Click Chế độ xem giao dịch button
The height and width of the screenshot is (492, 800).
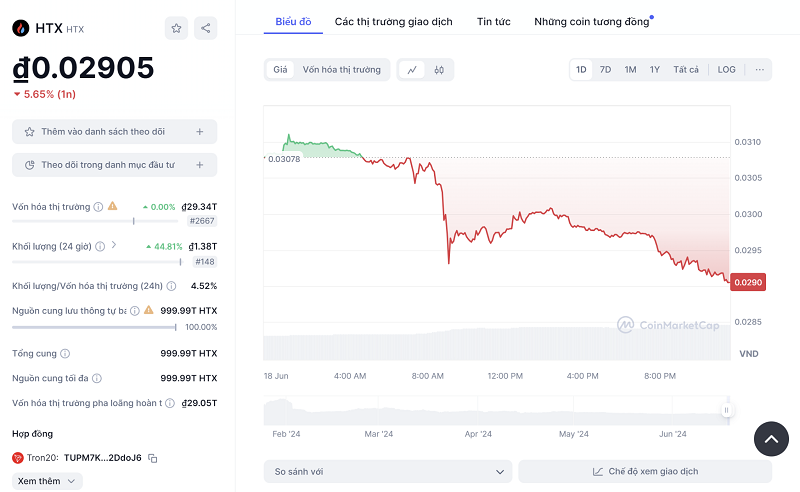click(x=645, y=471)
